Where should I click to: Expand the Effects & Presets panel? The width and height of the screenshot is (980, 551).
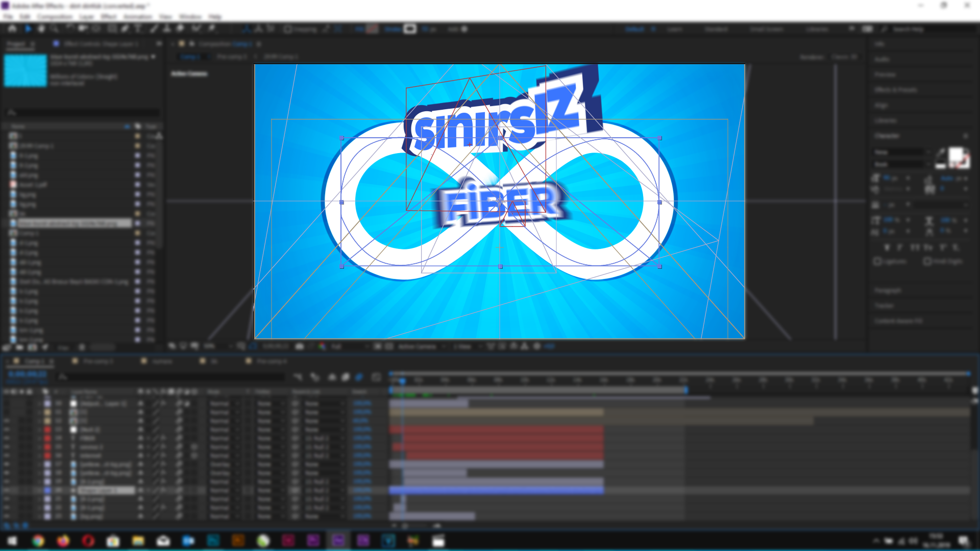click(x=896, y=90)
